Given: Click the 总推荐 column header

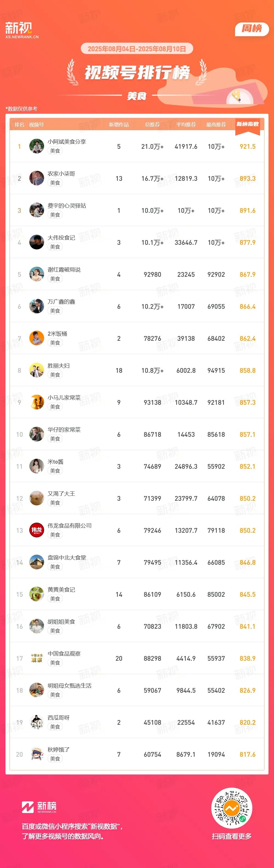Looking at the screenshot, I should coord(152,125).
